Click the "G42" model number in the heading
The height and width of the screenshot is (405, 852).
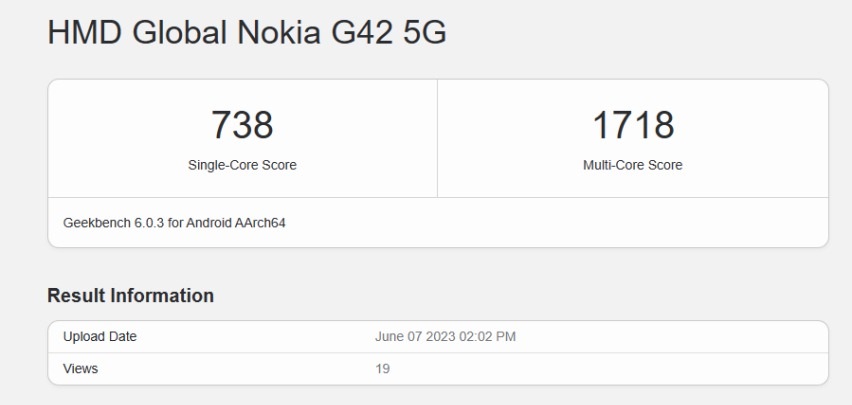point(362,33)
